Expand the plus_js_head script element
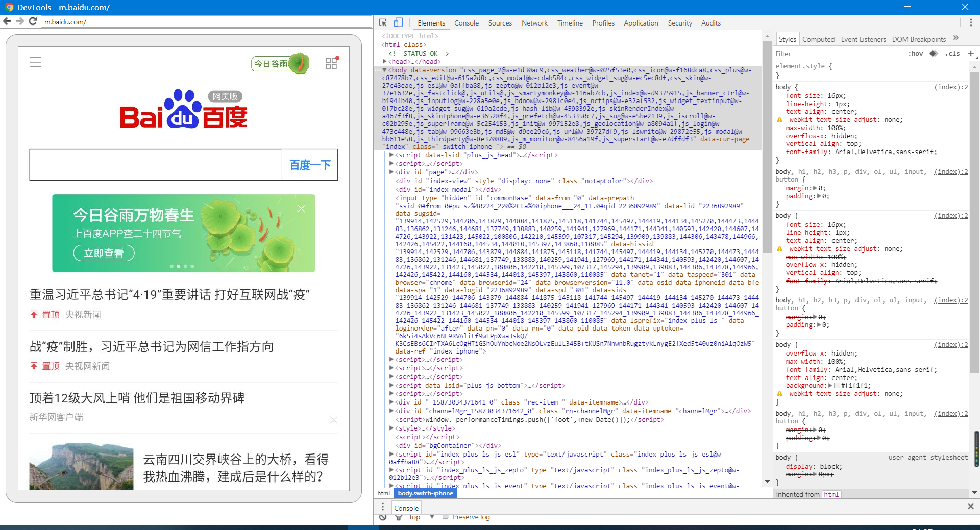This screenshot has width=980, height=530. (x=391, y=155)
